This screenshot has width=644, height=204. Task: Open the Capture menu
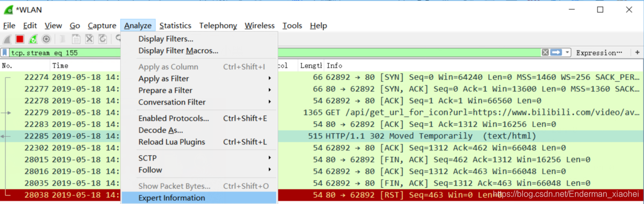point(102,25)
